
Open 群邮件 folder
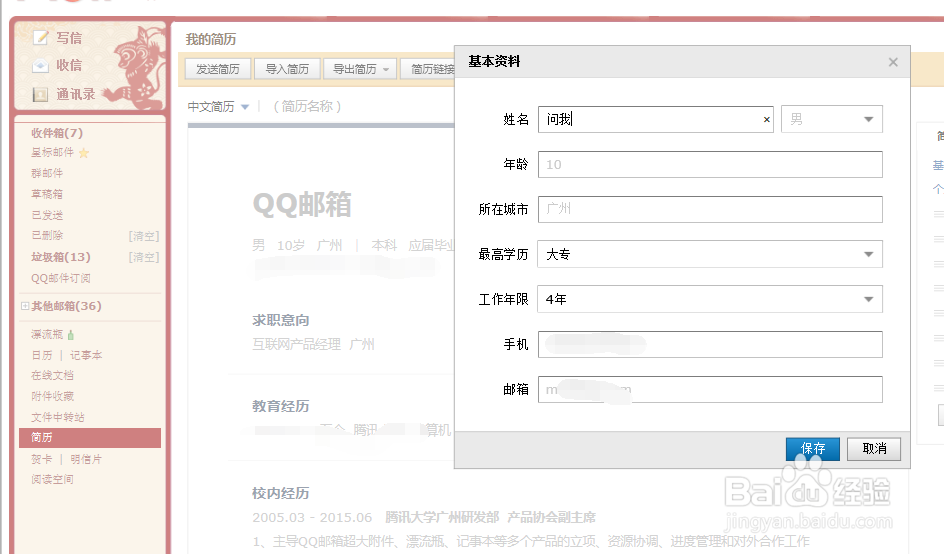(x=47, y=173)
